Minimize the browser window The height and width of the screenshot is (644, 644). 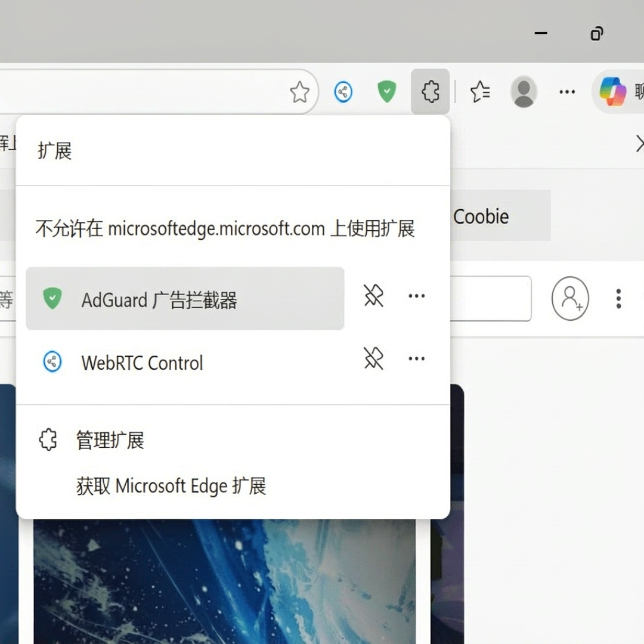(541, 33)
